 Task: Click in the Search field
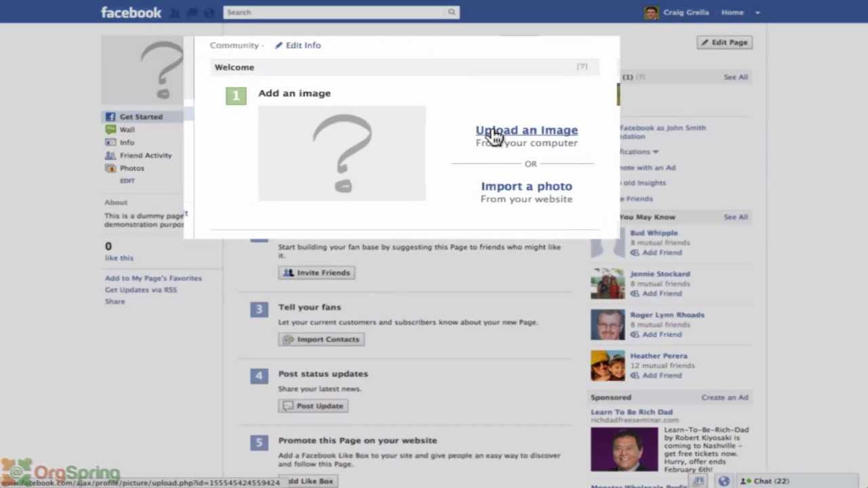335,12
